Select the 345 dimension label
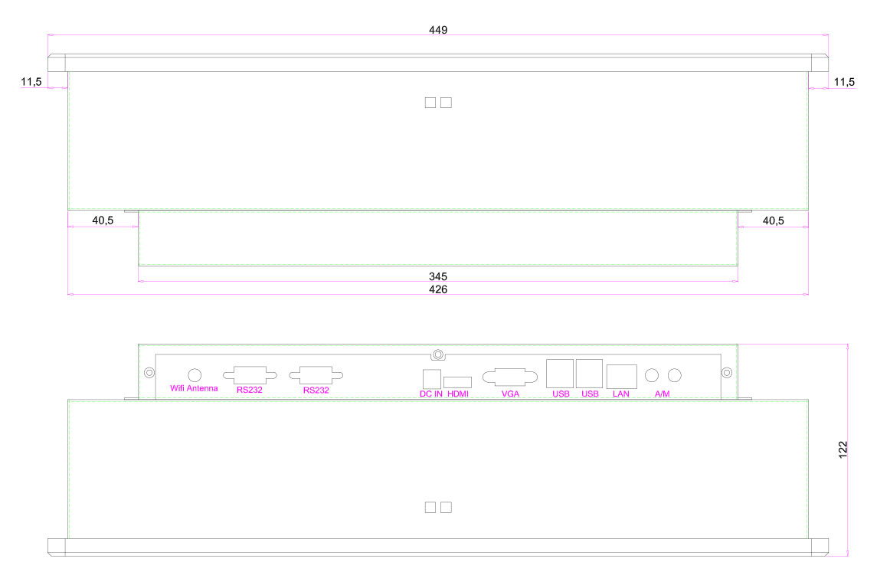890x588 pixels. coord(438,276)
